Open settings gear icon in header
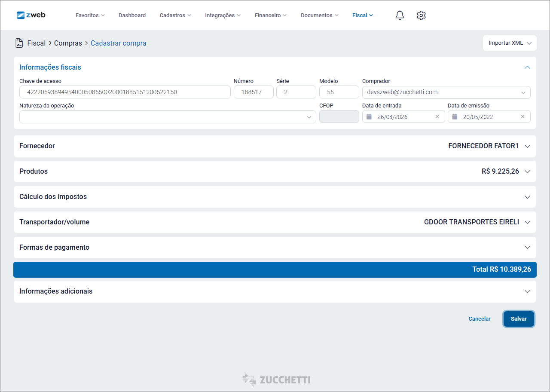This screenshot has width=550, height=392. pyautogui.click(x=421, y=15)
